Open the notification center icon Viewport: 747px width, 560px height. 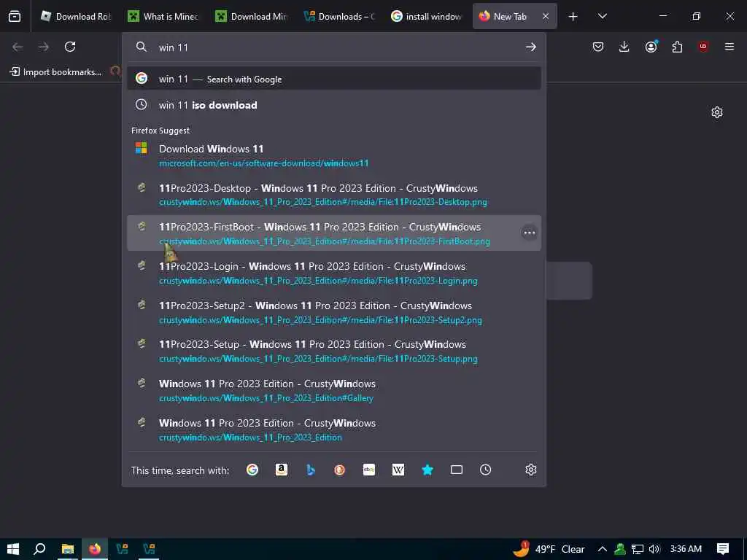pyautogui.click(x=723, y=549)
